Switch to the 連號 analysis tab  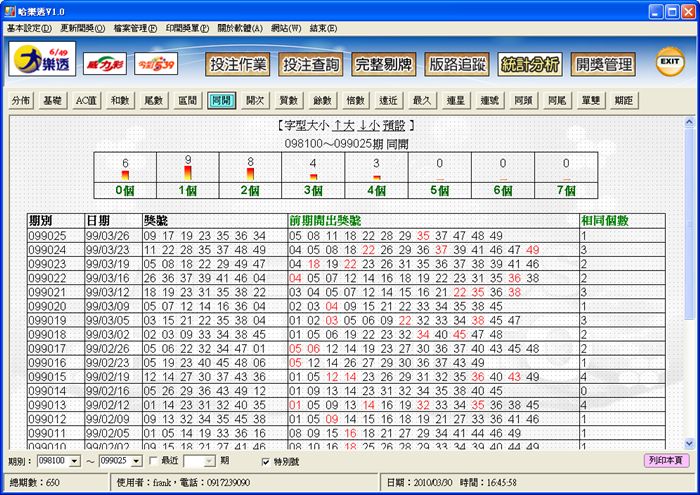pos(490,100)
